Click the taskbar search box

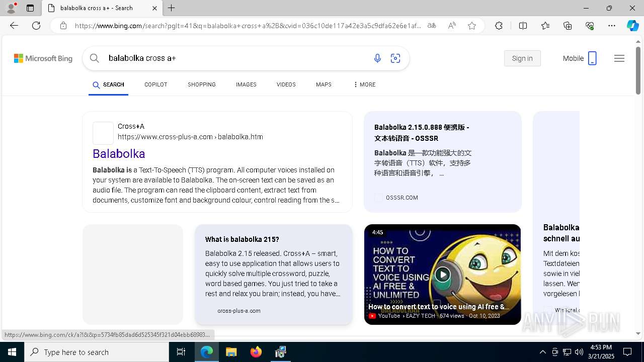pyautogui.click(x=97, y=352)
